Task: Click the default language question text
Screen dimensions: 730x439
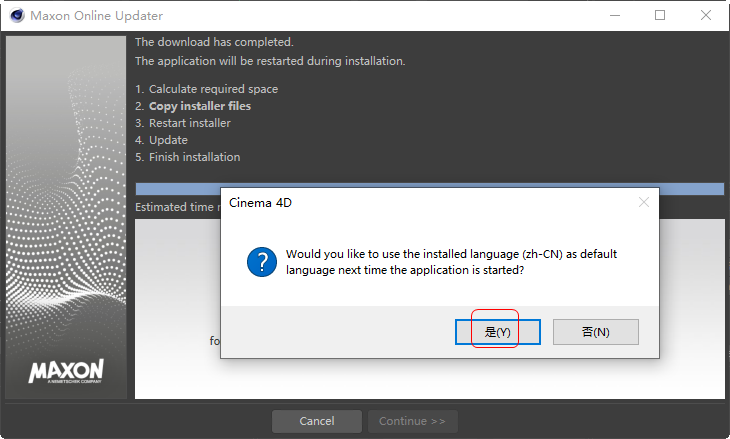Action: click(451, 262)
